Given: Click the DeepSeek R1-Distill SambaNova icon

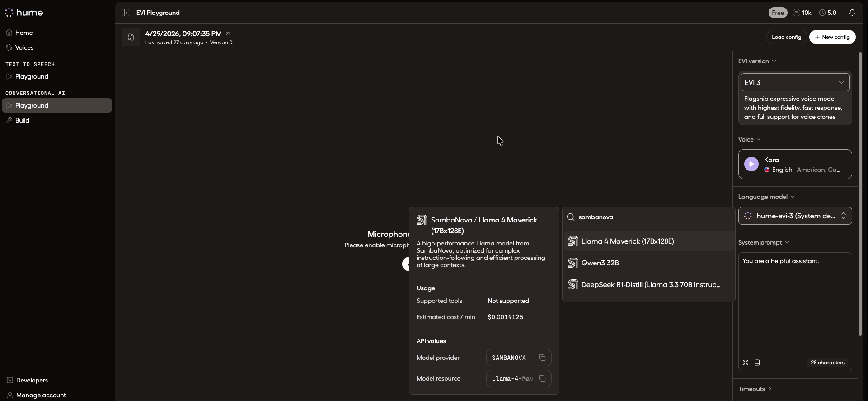Looking at the screenshot, I should coord(573,284).
